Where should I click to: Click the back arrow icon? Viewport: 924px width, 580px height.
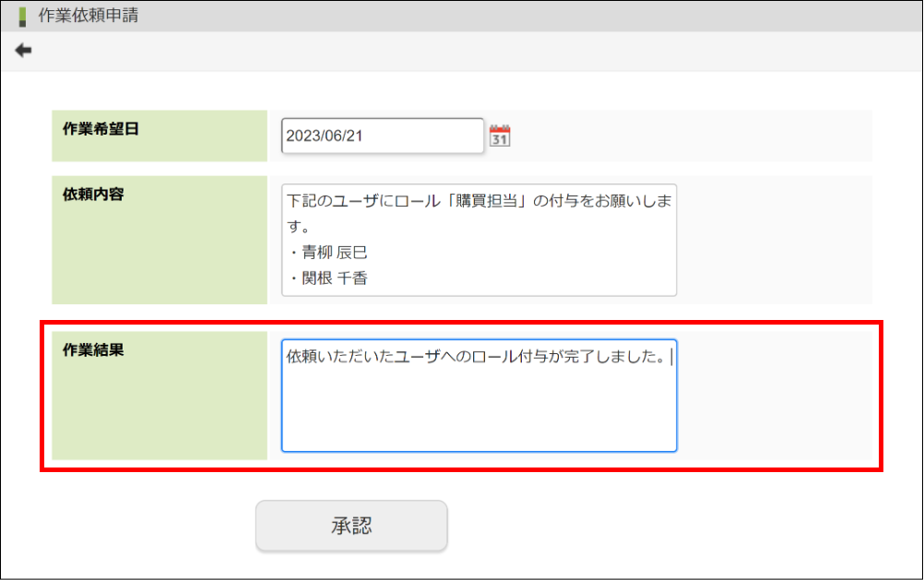pos(23,51)
